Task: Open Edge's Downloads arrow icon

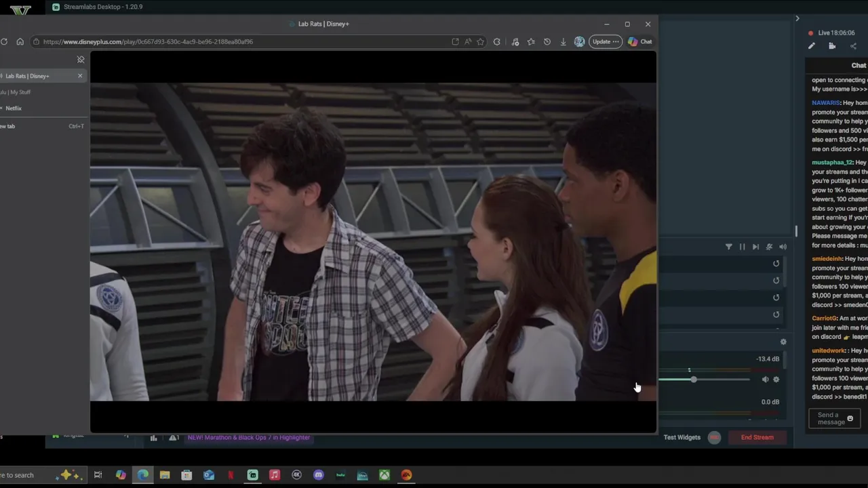Action: pyautogui.click(x=563, y=41)
